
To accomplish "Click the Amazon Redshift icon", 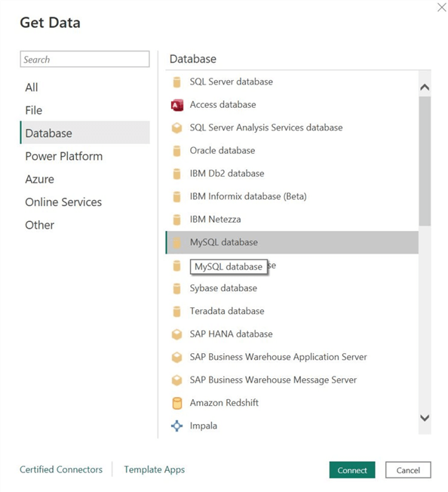I will pos(176,403).
